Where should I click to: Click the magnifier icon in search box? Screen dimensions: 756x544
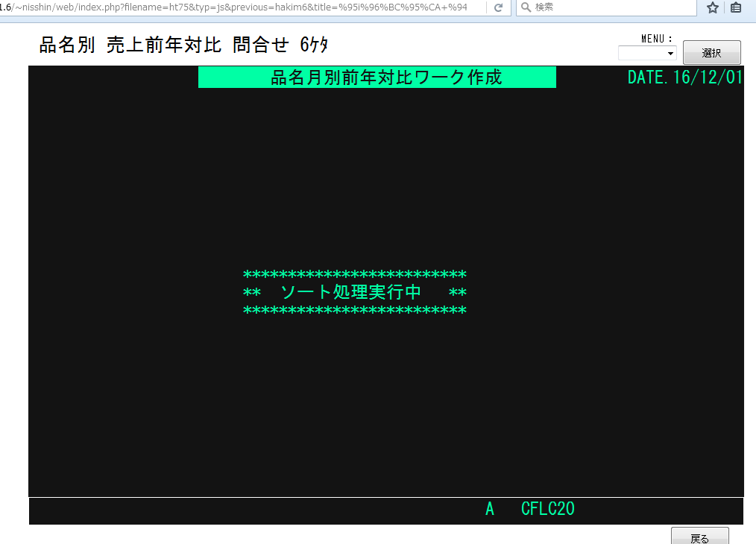click(526, 7)
